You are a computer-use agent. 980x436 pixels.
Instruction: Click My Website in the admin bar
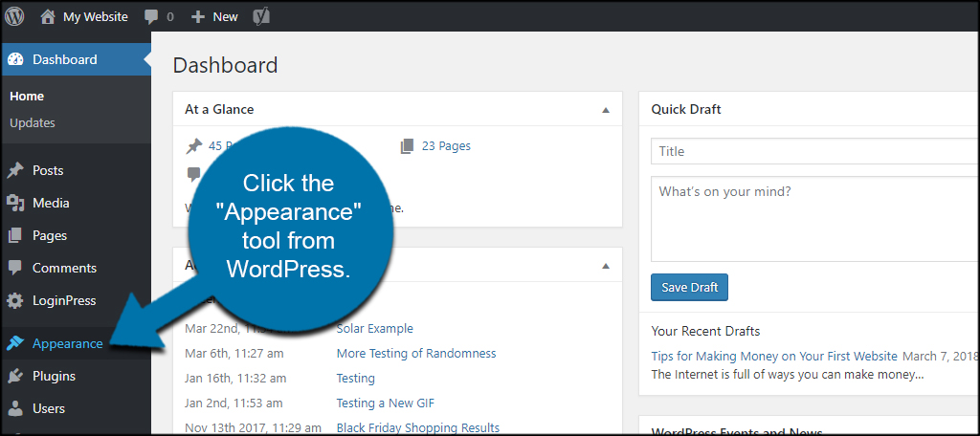point(95,17)
